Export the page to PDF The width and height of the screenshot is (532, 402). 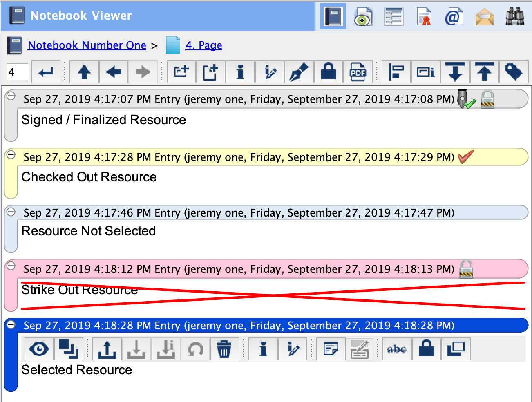click(358, 71)
